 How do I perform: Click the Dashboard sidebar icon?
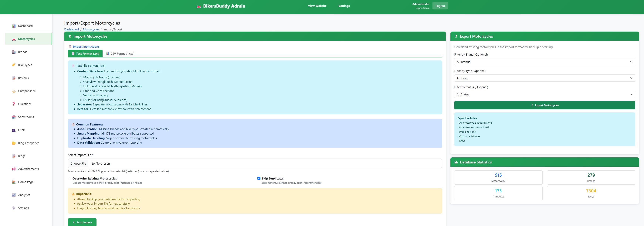tap(14, 26)
